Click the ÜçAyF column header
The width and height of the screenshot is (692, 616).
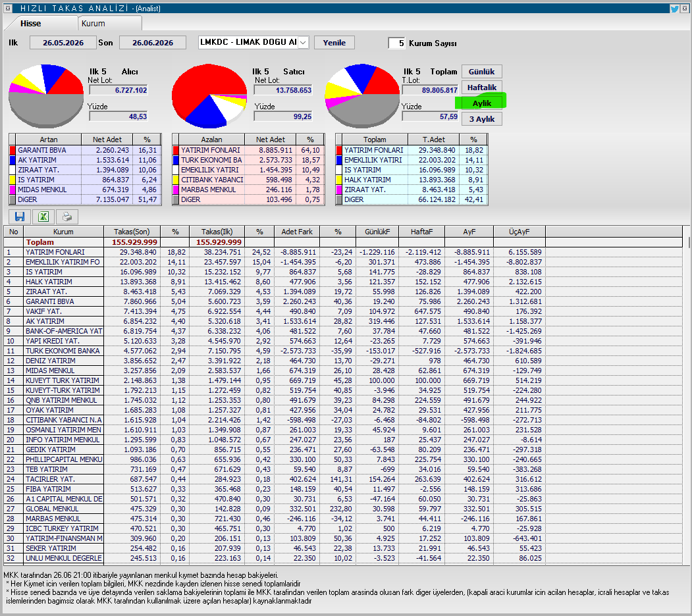tap(519, 232)
